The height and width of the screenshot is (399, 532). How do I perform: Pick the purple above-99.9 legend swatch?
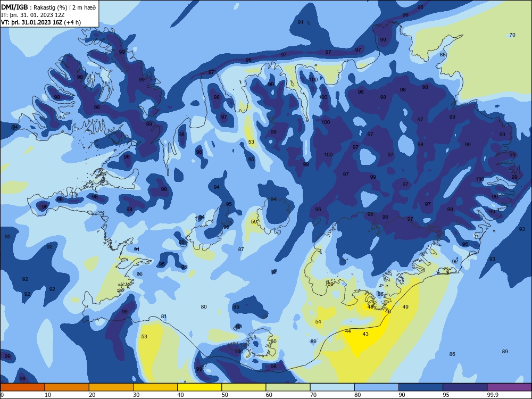click(x=509, y=387)
